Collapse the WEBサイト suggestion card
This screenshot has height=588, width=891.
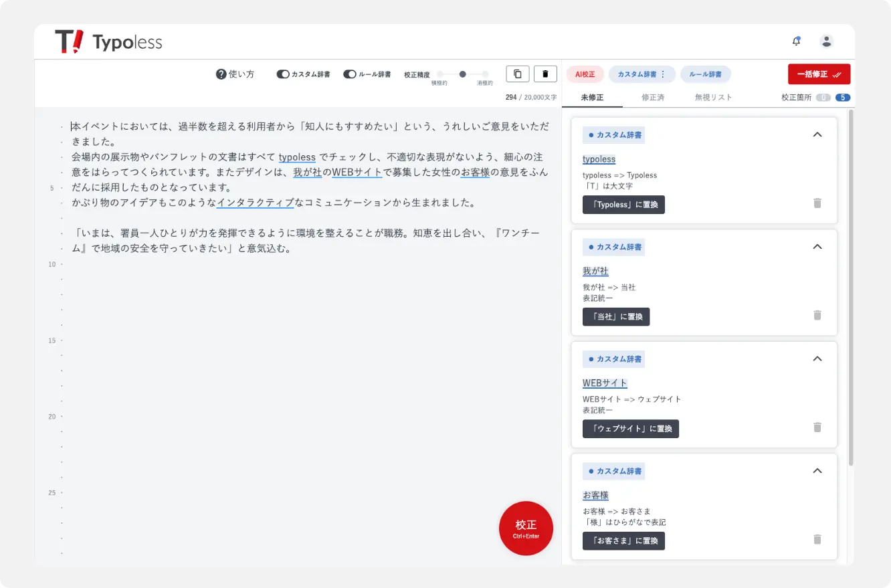click(x=817, y=359)
